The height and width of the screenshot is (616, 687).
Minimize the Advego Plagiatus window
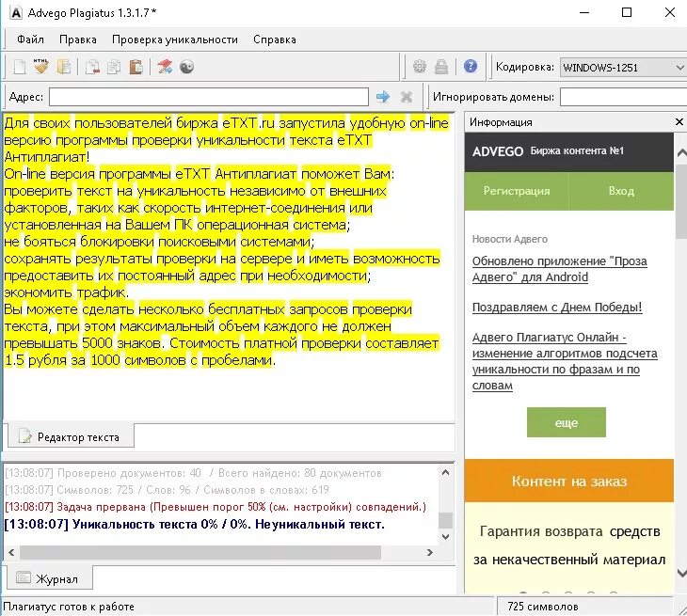coord(584,13)
